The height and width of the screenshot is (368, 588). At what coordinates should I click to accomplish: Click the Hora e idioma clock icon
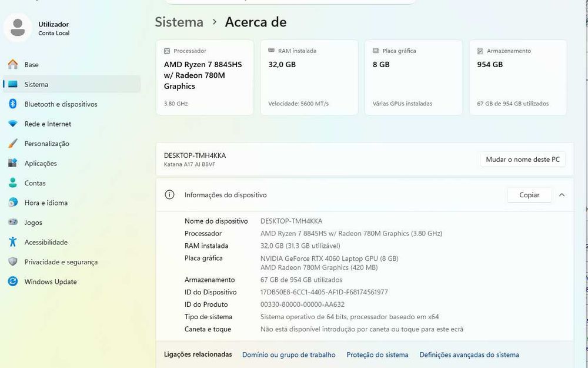tap(13, 203)
